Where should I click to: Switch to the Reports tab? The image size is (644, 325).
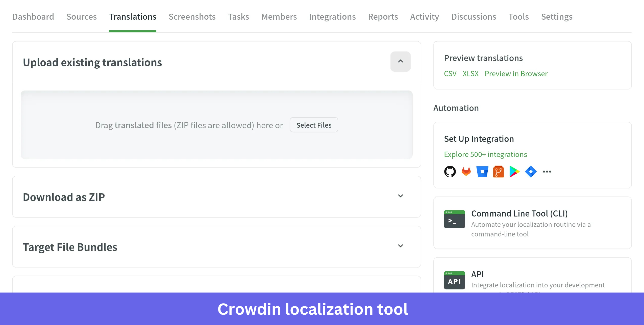[x=383, y=17]
